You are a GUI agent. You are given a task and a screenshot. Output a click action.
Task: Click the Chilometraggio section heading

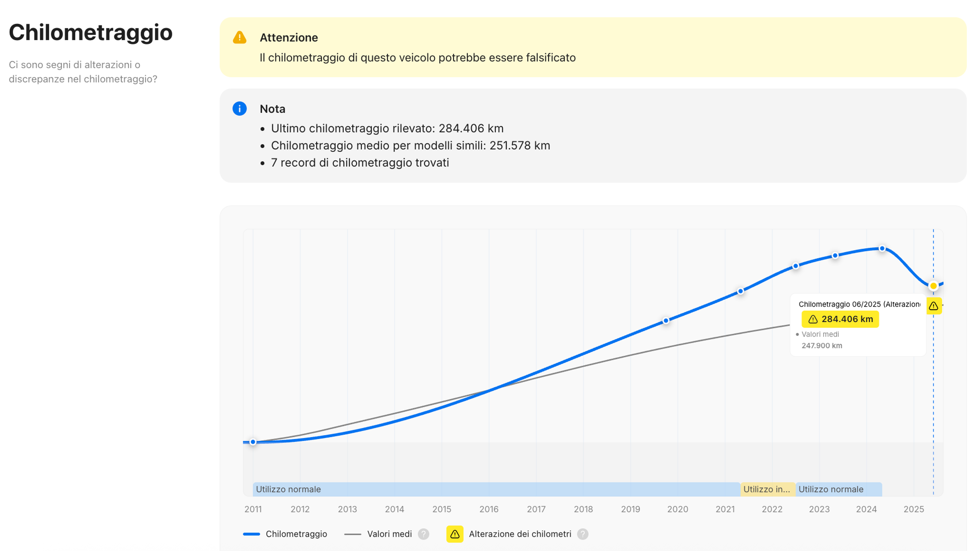(x=91, y=32)
